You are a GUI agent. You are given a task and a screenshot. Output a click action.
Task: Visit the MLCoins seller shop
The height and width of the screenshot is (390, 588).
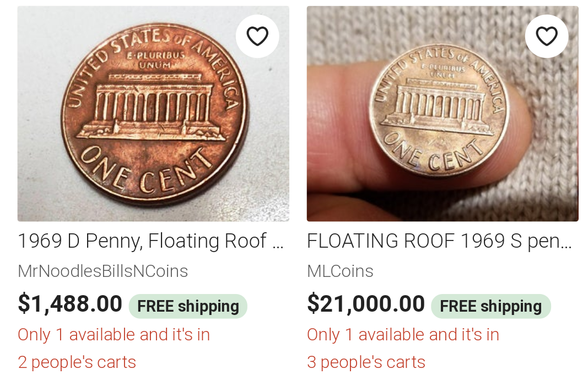pos(340,271)
